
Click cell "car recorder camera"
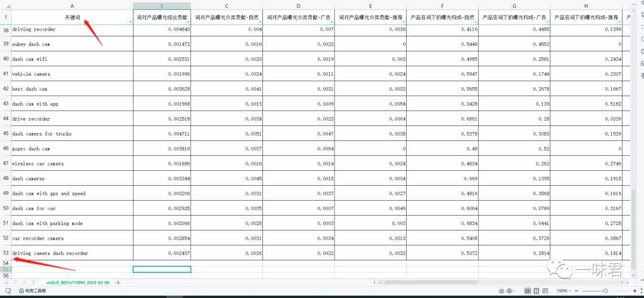click(72, 238)
